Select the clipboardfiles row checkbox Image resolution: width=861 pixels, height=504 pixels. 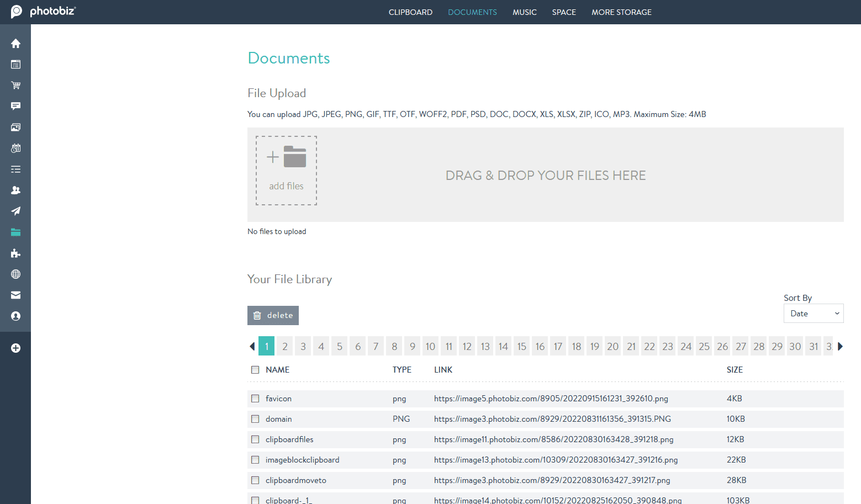click(255, 439)
